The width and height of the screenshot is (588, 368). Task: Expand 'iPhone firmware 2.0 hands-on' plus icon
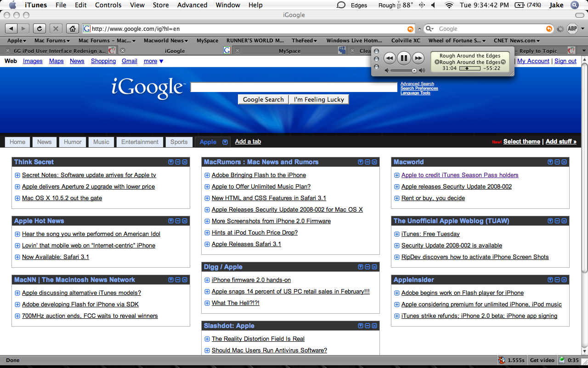[x=207, y=280]
